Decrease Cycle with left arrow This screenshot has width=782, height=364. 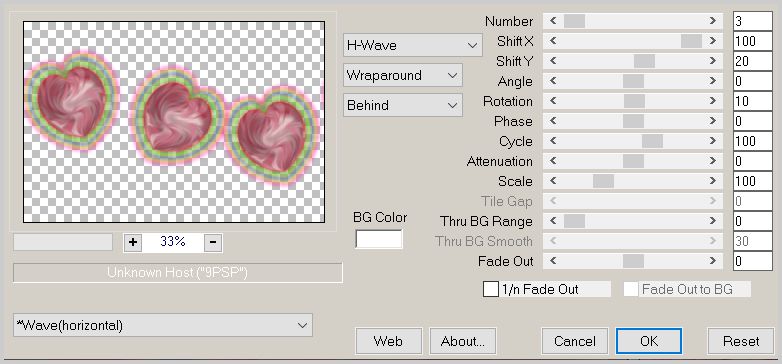[x=553, y=141]
